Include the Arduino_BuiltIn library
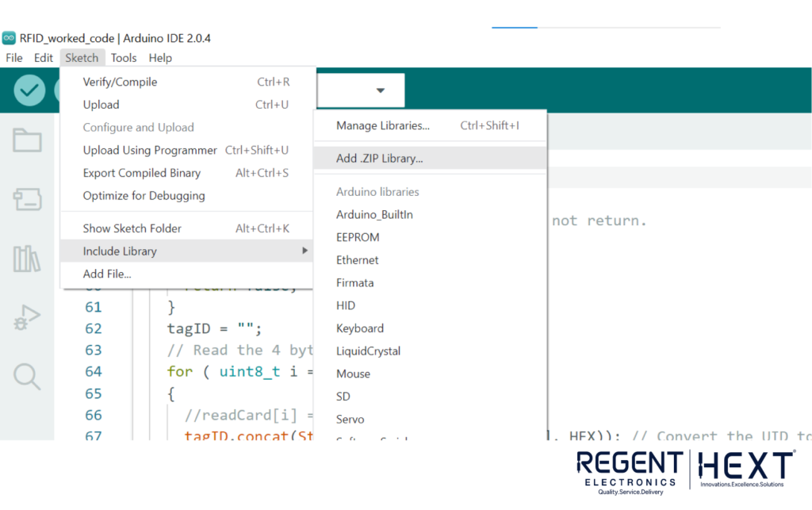This screenshot has width=812, height=510. [430, 214]
